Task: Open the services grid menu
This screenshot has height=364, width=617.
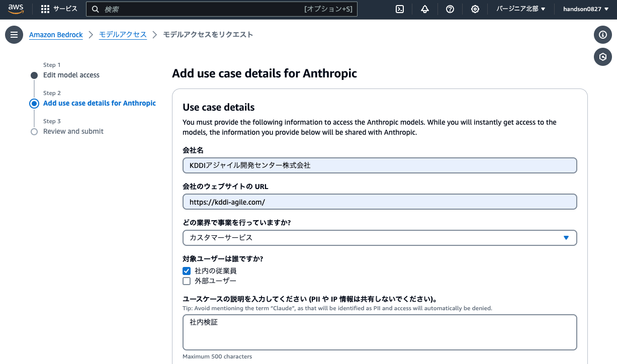Action: pyautogui.click(x=45, y=9)
